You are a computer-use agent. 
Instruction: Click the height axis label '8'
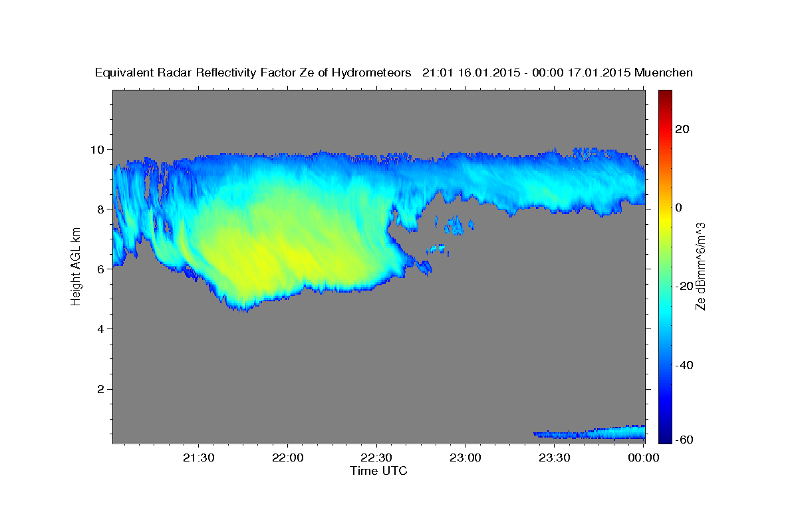(x=102, y=209)
